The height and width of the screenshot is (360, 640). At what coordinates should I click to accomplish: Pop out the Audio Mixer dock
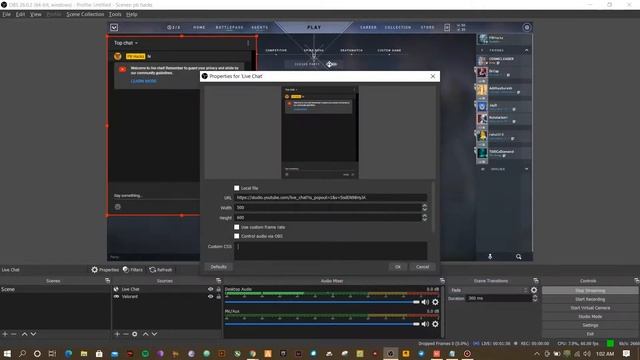point(442,281)
